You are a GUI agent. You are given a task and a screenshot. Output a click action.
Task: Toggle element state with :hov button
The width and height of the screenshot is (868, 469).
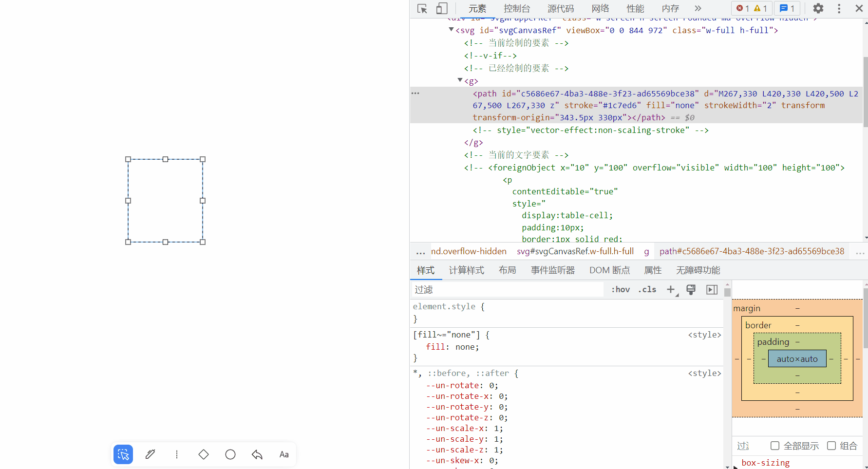point(620,289)
